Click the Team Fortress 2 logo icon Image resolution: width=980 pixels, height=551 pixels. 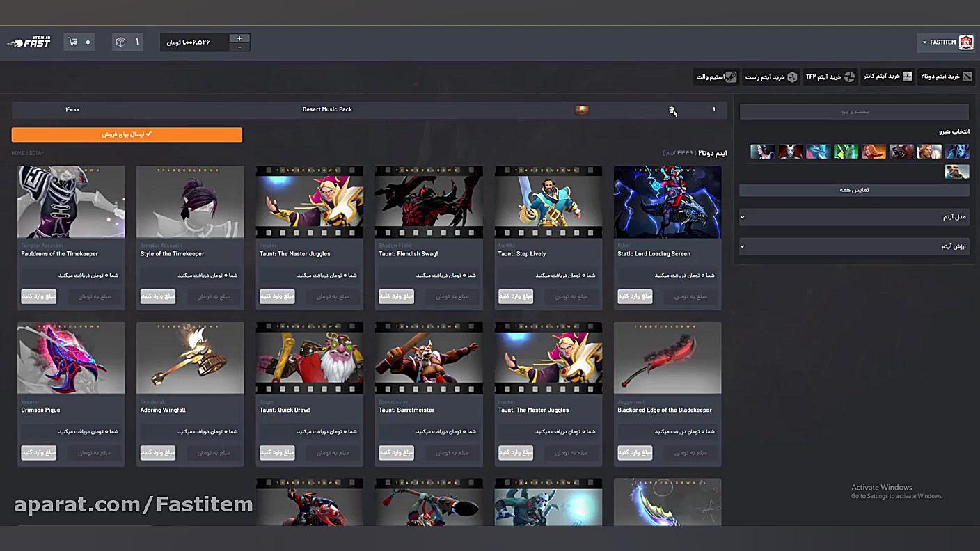tap(848, 77)
